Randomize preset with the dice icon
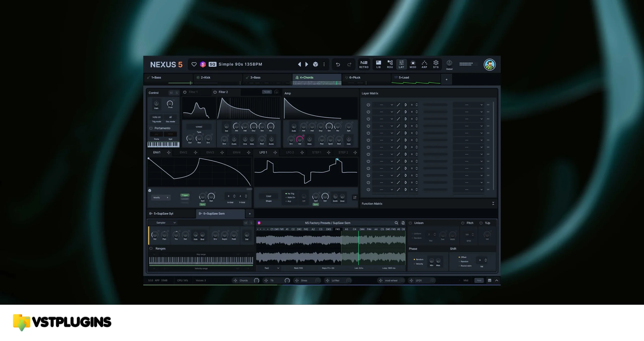The height and width of the screenshot is (341, 644). coord(315,64)
